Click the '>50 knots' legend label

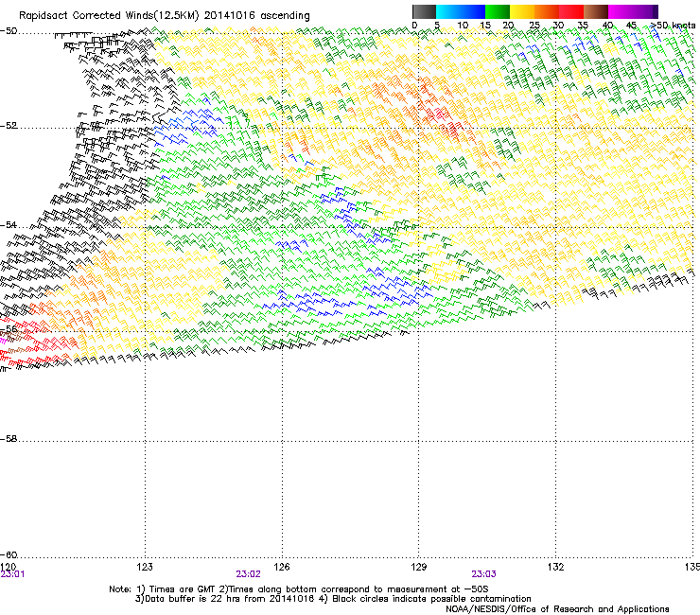(673, 26)
